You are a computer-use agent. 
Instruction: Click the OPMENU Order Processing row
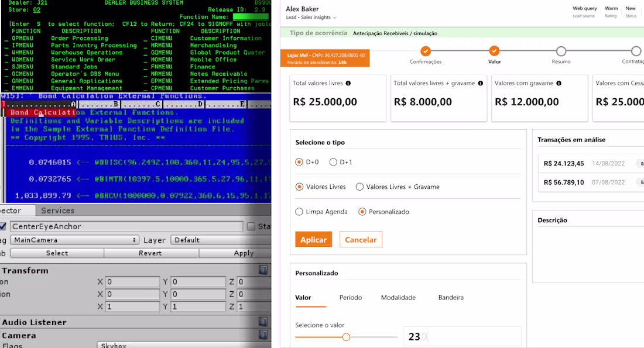tap(57, 38)
